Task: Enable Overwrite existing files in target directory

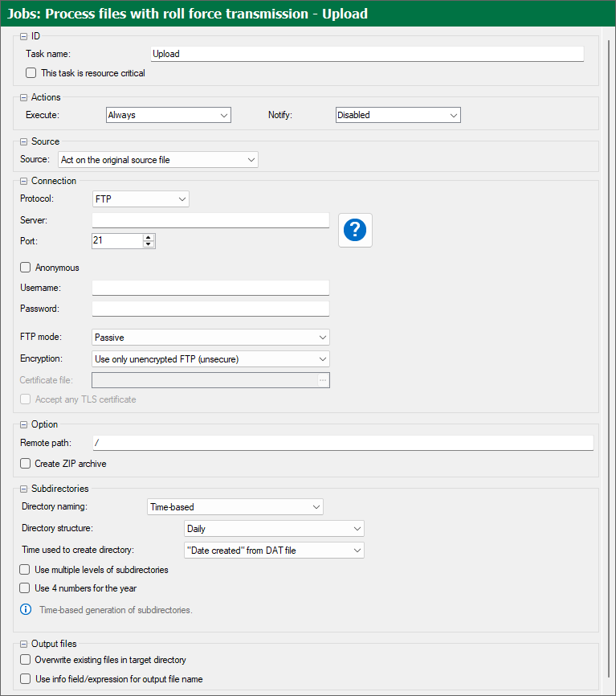Action: point(25,660)
